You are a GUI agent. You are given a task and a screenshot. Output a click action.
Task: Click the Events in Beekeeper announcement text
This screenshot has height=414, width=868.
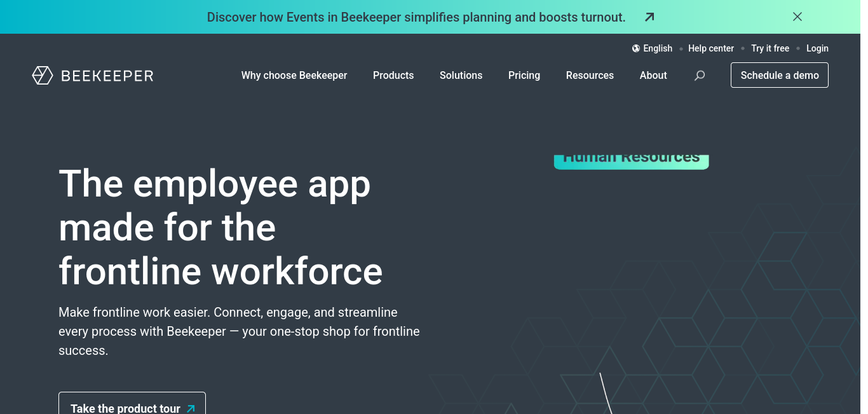pos(416,17)
